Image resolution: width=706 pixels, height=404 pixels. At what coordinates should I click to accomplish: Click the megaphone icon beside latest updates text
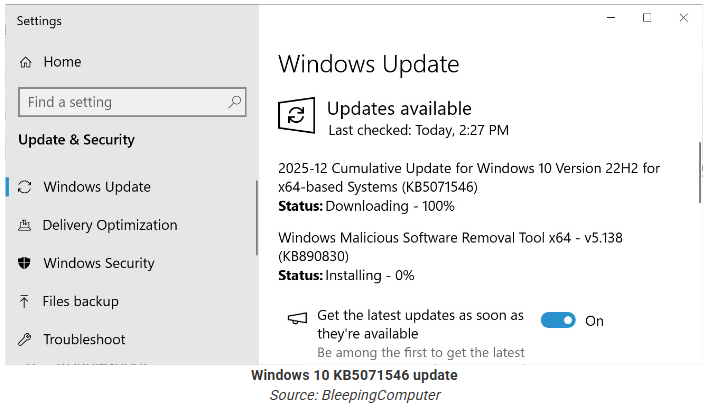(x=297, y=319)
